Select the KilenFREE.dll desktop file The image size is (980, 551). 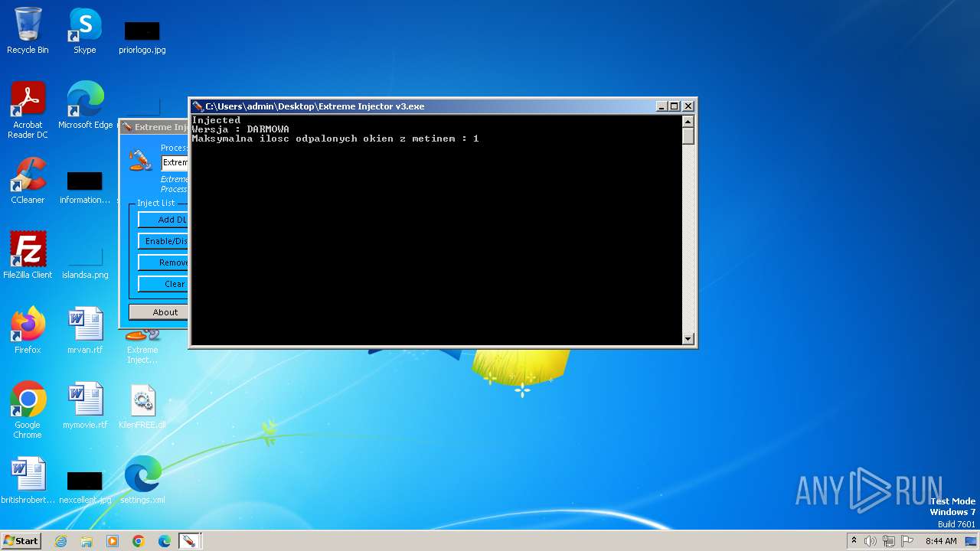[x=142, y=405]
